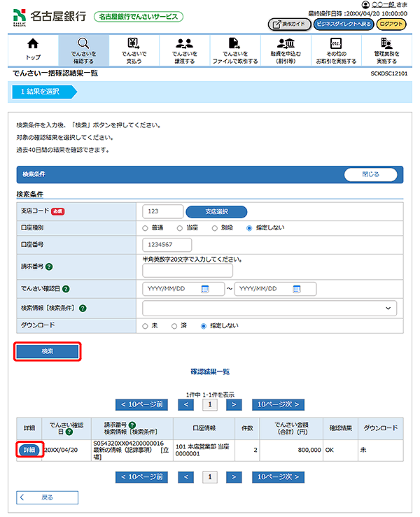
Task: Open でんさいを譲渡する transfer icon
Action: coord(185,43)
